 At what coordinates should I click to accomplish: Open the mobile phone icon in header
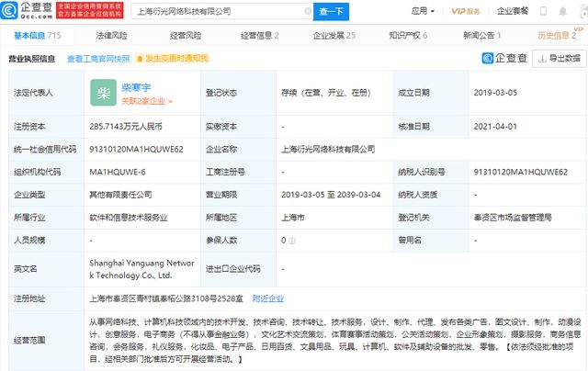coord(543,11)
